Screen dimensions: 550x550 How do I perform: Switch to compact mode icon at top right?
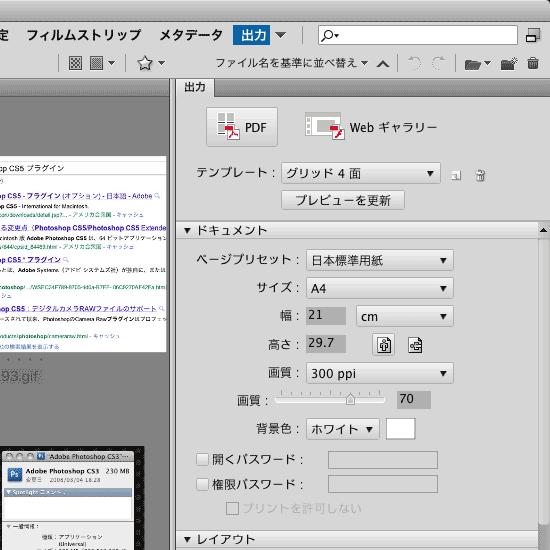[533, 35]
